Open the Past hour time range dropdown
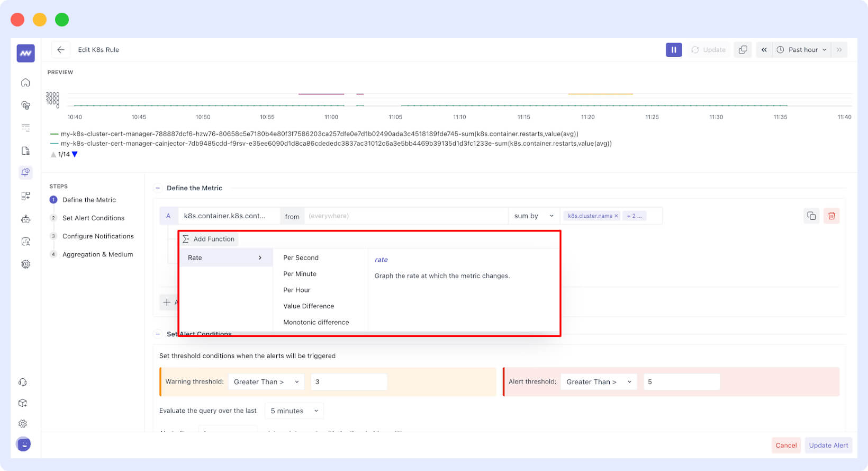The width and height of the screenshot is (868, 471). coord(802,50)
